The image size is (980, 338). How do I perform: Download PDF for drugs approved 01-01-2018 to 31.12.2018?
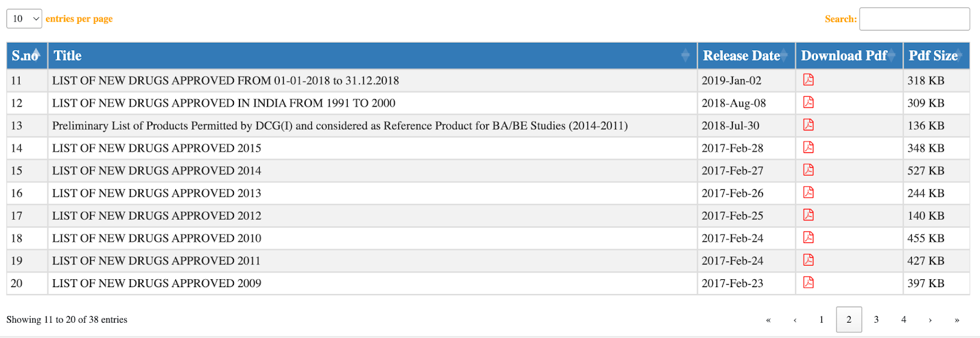pos(809,80)
